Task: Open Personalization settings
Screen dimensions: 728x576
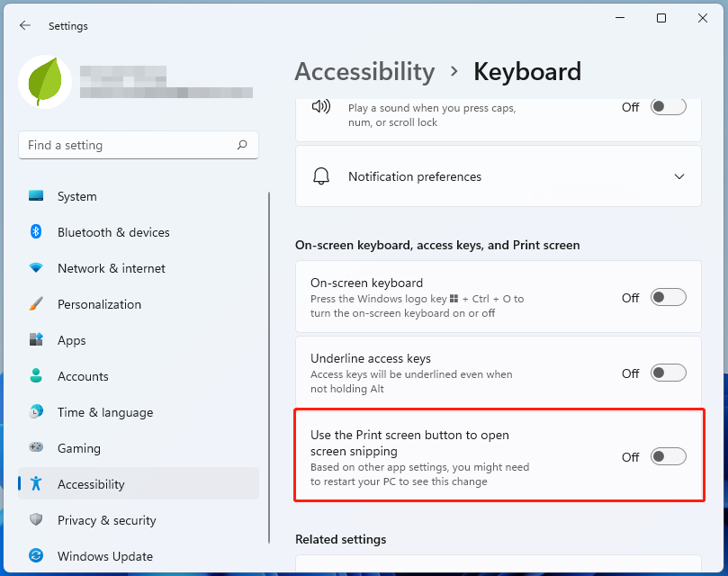Action: click(x=99, y=304)
